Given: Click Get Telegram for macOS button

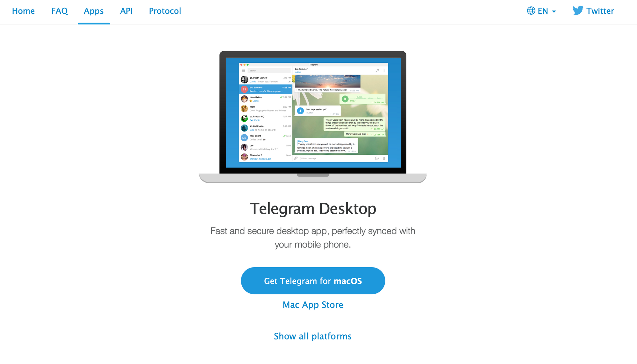Looking at the screenshot, I should (x=313, y=281).
